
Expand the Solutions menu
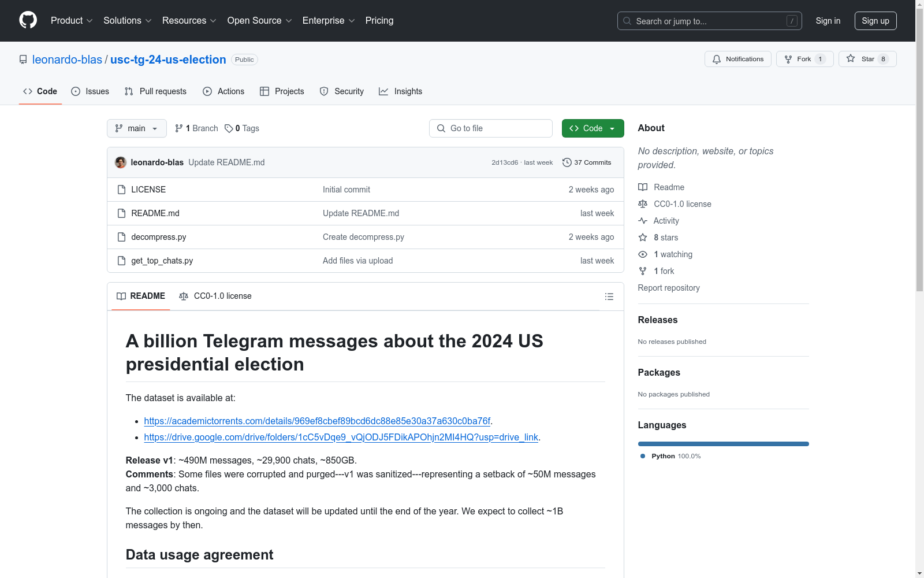[128, 21]
